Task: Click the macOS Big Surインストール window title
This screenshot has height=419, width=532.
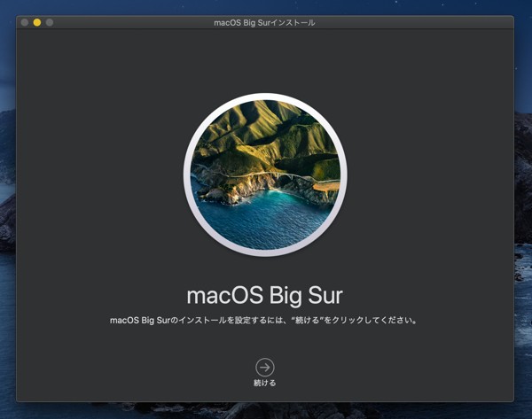Action: click(x=264, y=23)
